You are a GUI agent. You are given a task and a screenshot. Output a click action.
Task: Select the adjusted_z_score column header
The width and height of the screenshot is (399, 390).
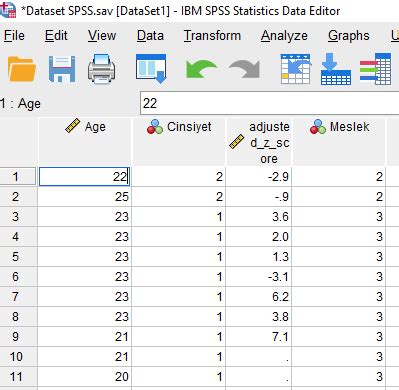click(259, 141)
